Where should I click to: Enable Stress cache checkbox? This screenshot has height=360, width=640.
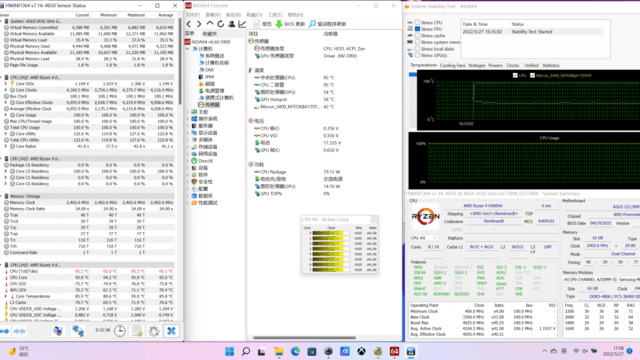pos(418,36)
